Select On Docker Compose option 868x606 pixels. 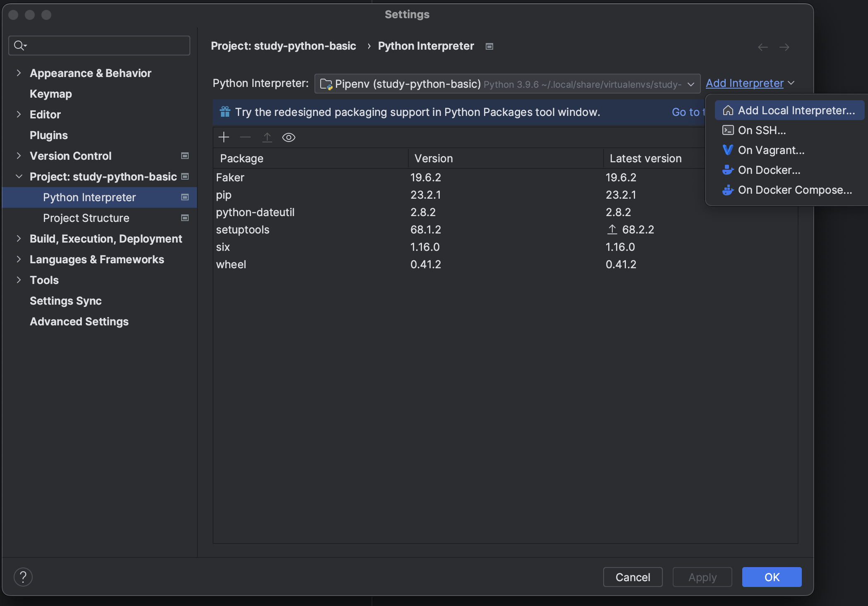[x=794, y=190]
